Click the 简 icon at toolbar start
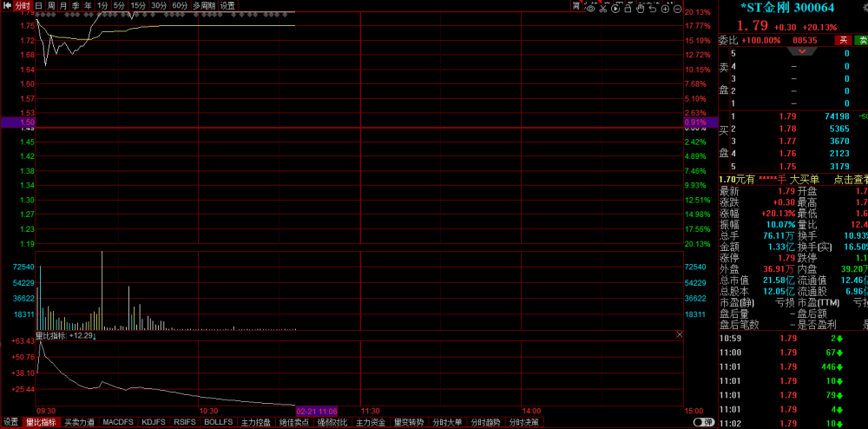This screenshot has width=868, height=429. [577, 5]
